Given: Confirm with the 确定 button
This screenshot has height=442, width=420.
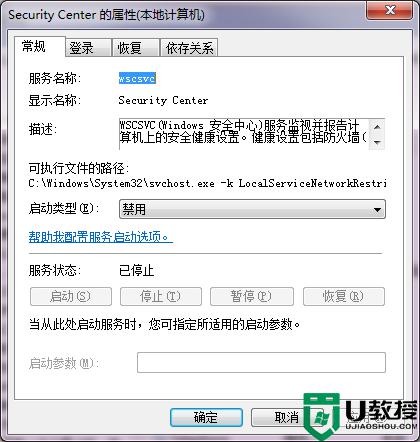Looking at the screenshot, I should click(x=206, y=417).
